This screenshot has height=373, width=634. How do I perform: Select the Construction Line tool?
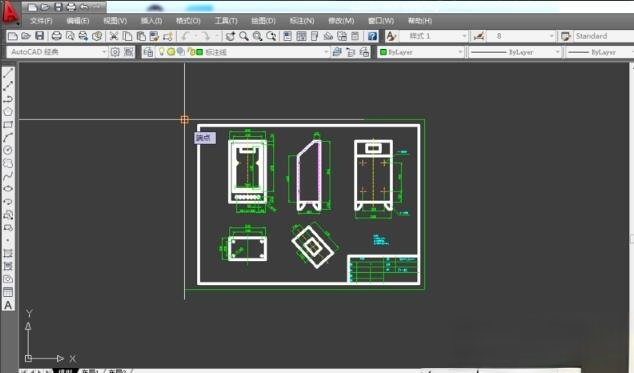[x=8, y=86]
